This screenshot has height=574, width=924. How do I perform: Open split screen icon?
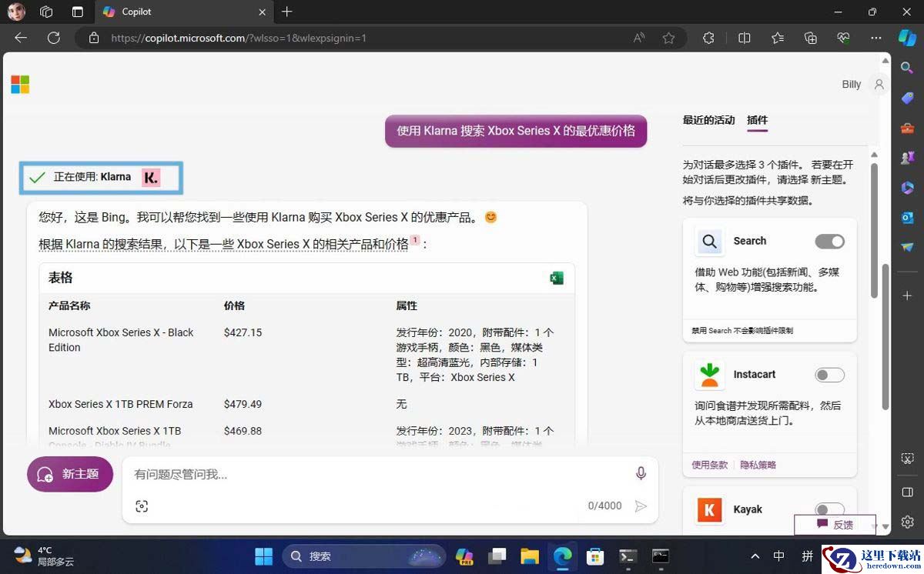click(x=744, y=38)
